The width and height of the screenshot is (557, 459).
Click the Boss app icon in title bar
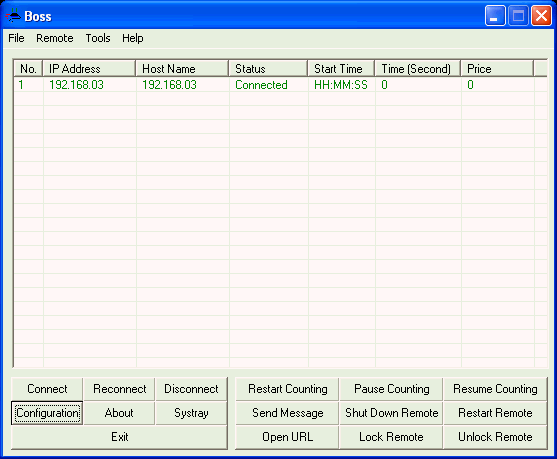(x=13, y=16)
